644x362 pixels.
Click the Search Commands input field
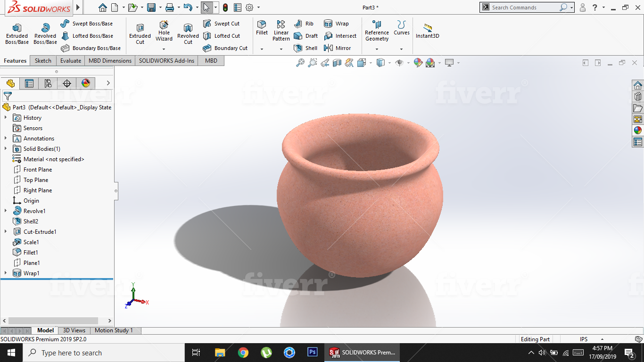[x=523, y=8]
